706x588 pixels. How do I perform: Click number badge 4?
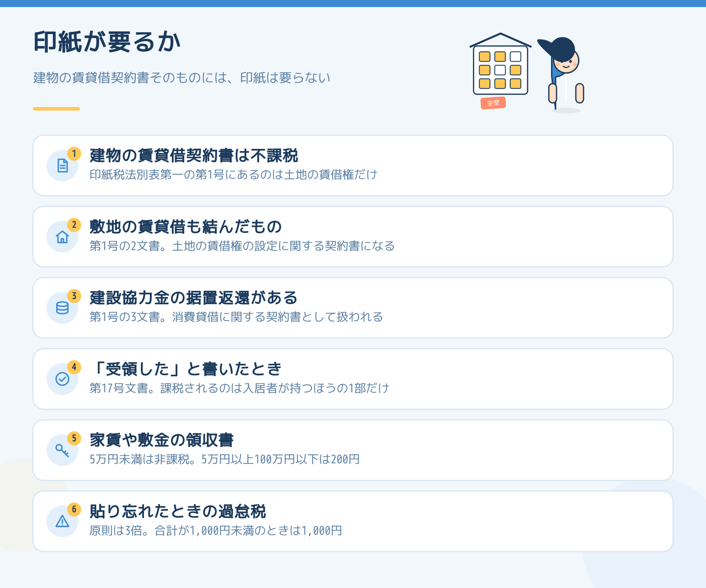[x=74, y=367]
